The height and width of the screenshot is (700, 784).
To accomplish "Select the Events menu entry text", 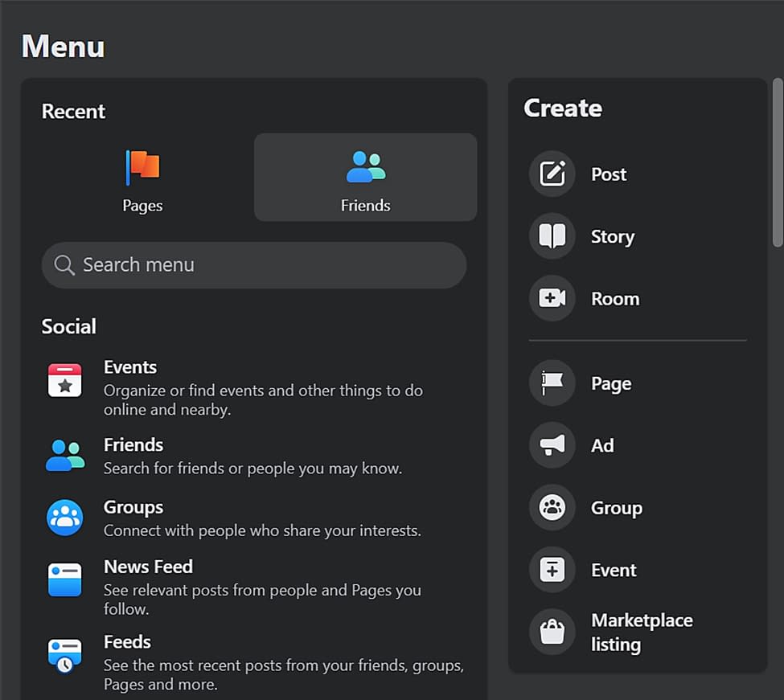I will pyautogui.click(x=130, y=367).
